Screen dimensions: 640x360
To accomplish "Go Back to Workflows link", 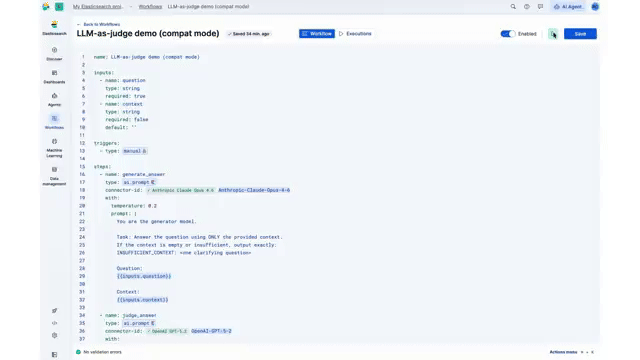I will point(98,24).
